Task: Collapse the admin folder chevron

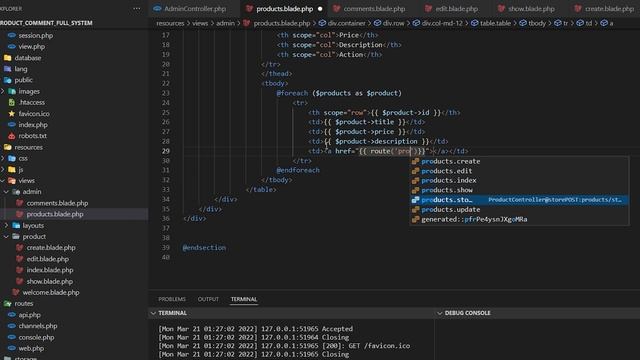Action: pyautogui.click(x=7, y=192)
